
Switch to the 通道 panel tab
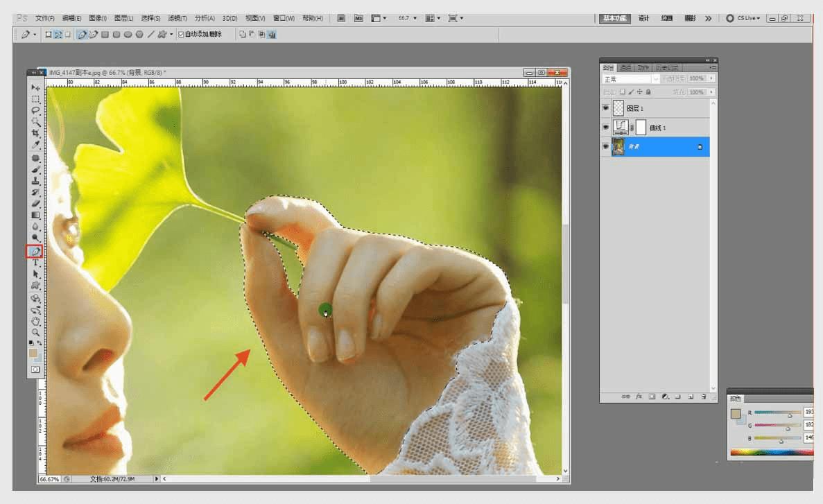point(625,68)
